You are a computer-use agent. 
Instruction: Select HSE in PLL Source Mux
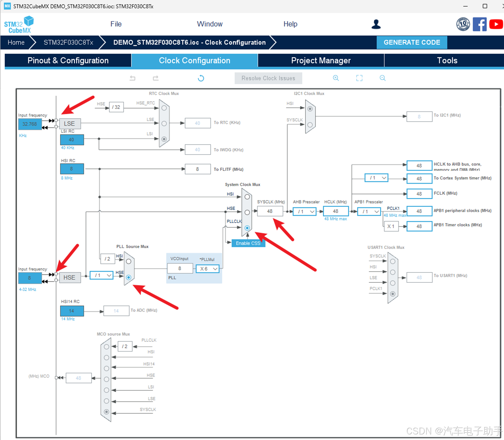click(x=128, y=277)
